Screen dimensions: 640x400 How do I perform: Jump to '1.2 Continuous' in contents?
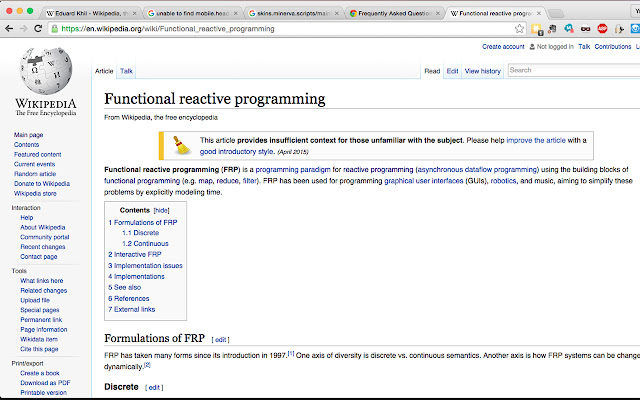tap(145, 244)
